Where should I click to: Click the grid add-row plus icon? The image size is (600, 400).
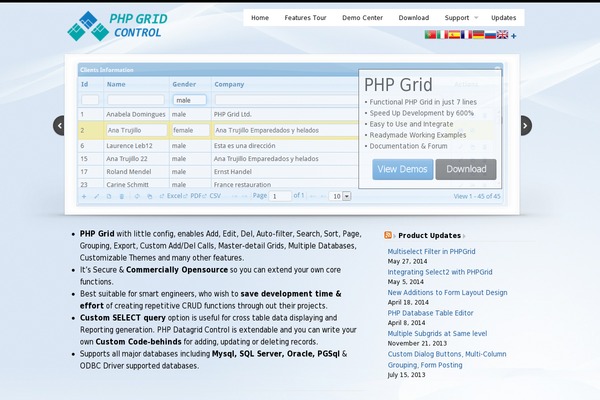coord(84,196)
